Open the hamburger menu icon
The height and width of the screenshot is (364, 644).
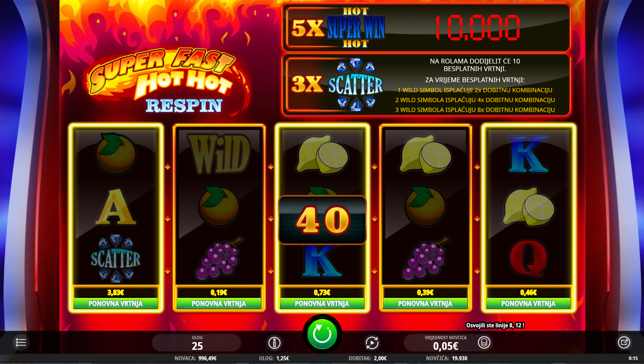21,343
